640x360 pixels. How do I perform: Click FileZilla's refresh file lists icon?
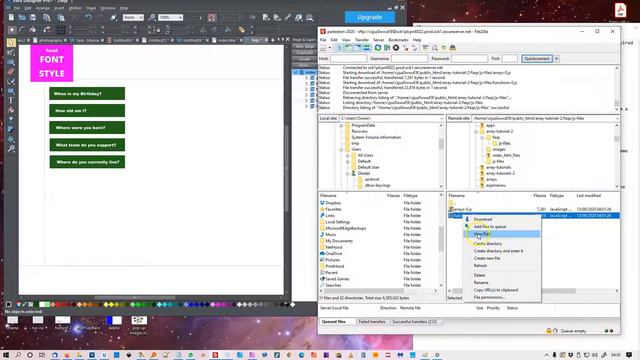378,48
